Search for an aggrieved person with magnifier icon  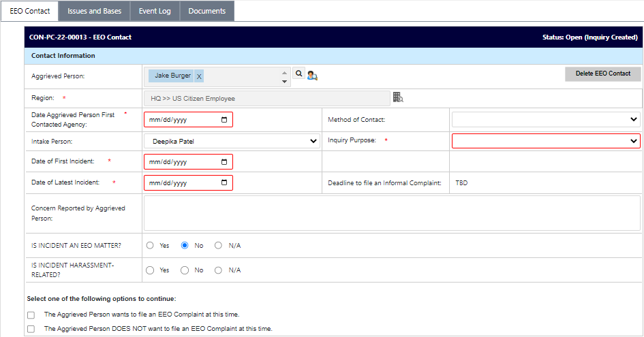299,74
